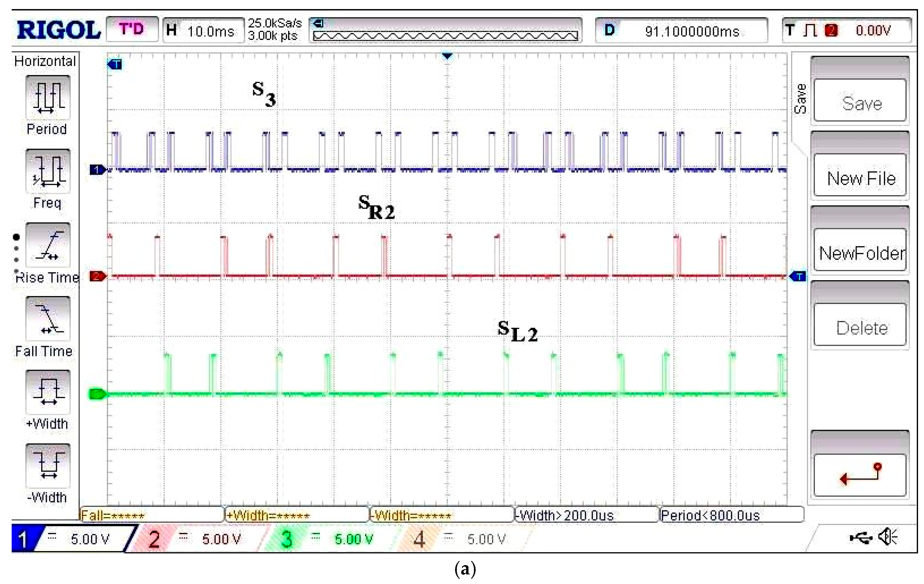Open the Horizontal measurement menu label

[45, 61]
